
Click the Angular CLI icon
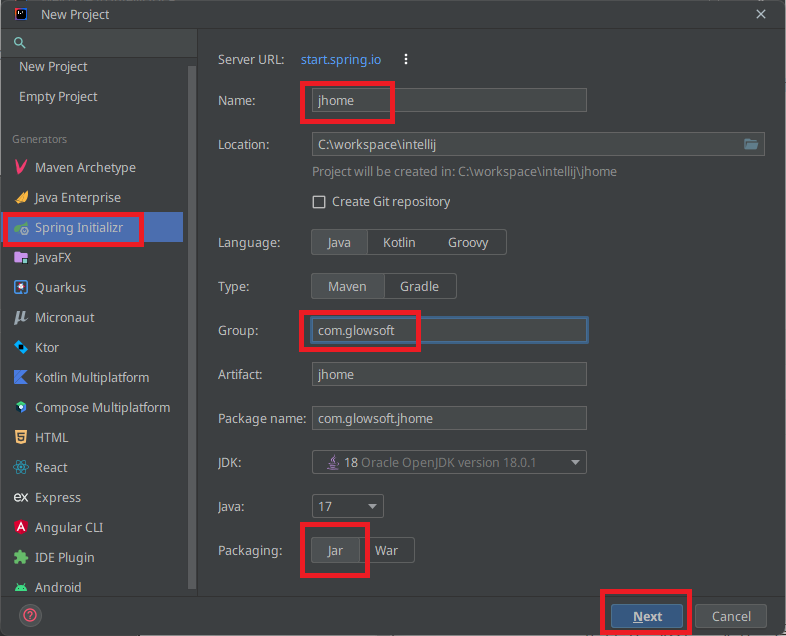(x=21, y=527)
